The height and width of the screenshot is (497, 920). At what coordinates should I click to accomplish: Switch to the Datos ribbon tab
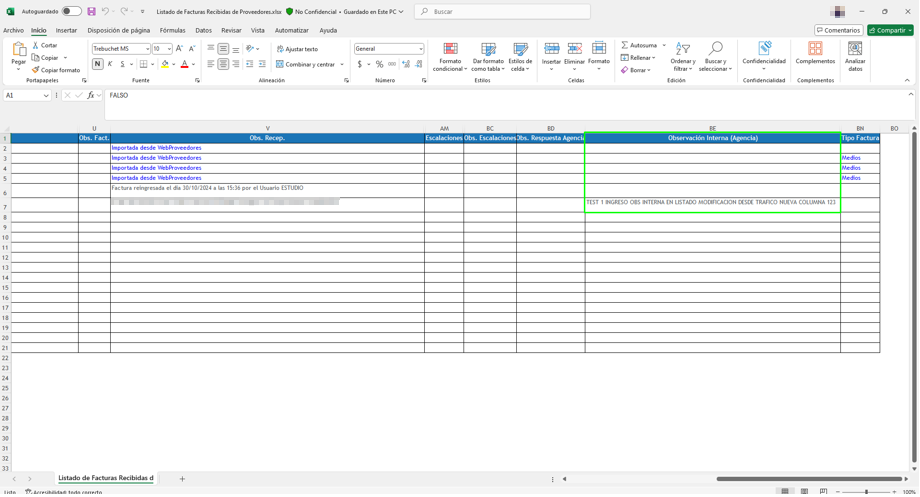point(203,30)
